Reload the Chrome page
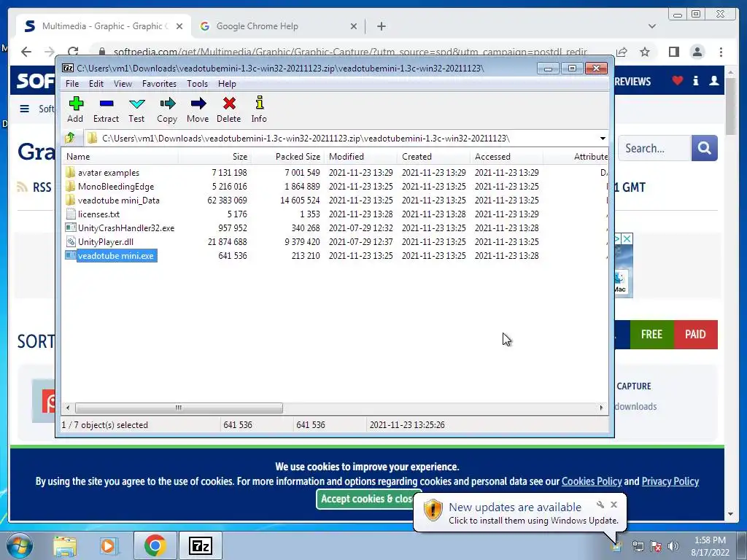The height and width of the screenshot is (560, 747). [x=73, y=52]
